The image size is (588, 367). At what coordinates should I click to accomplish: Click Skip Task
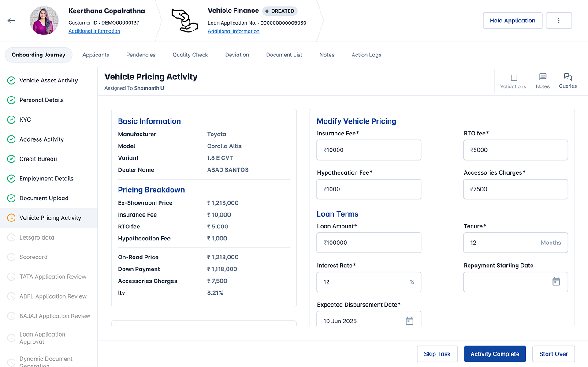[437, 354]
